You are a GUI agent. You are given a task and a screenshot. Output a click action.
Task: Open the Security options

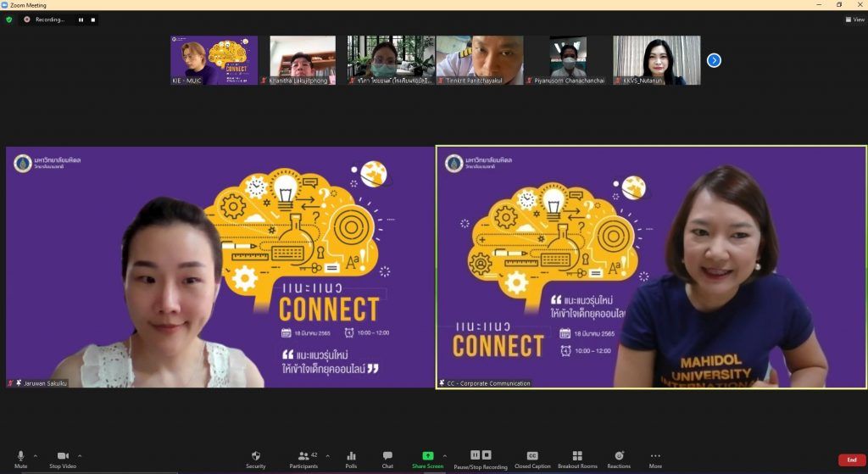coord(255,459)
